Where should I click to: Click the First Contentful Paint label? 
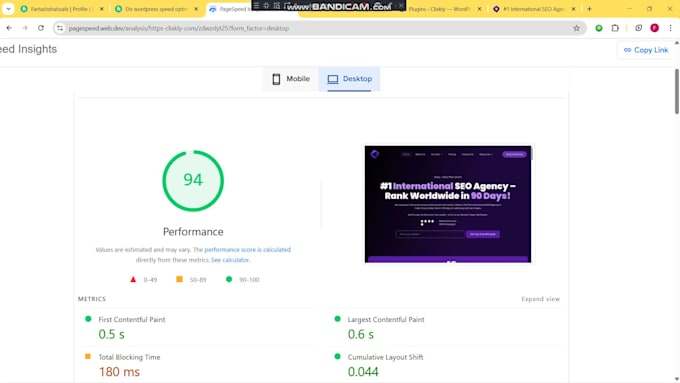click(132, 319)
